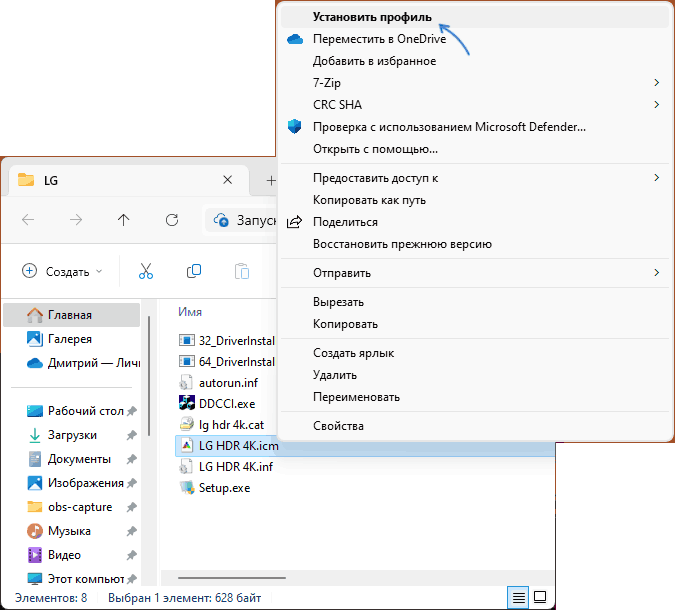Choose 'Создать ярлык' menu item

tap(475, 353)
